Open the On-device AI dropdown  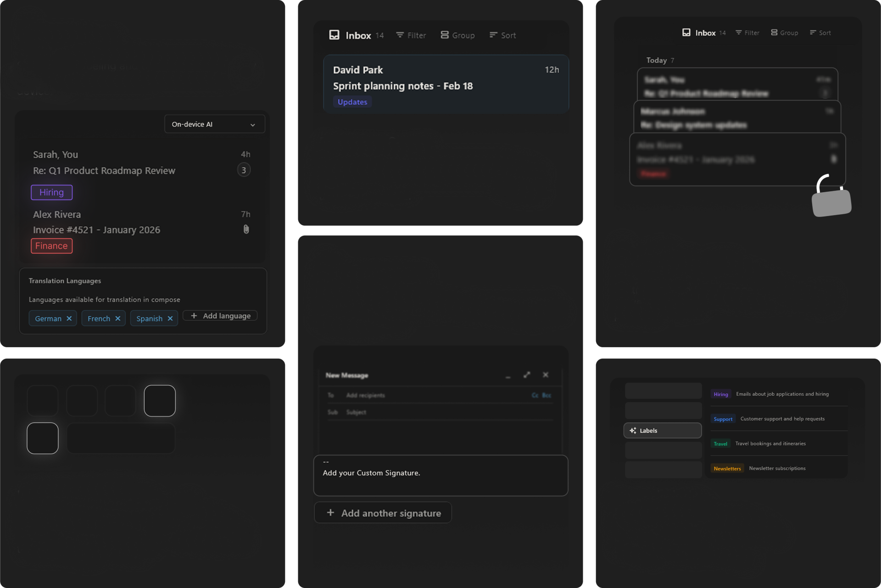click(x=214, y=124)
